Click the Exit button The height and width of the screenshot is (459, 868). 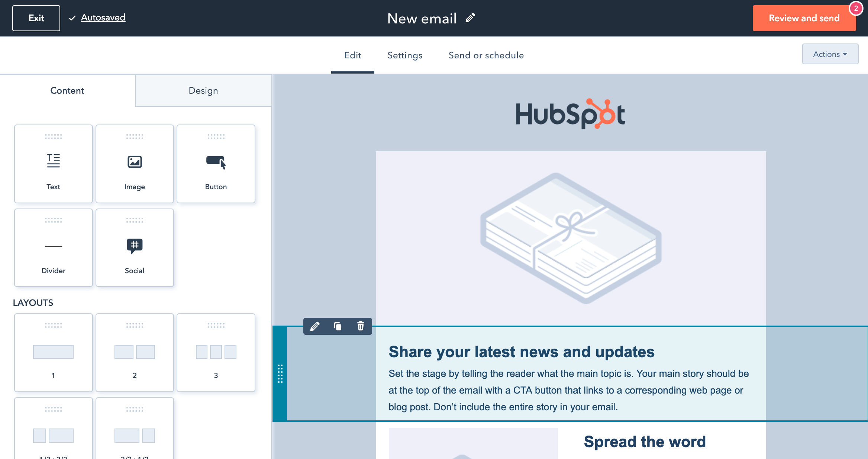pyautogui.click(x=36, y=17)
